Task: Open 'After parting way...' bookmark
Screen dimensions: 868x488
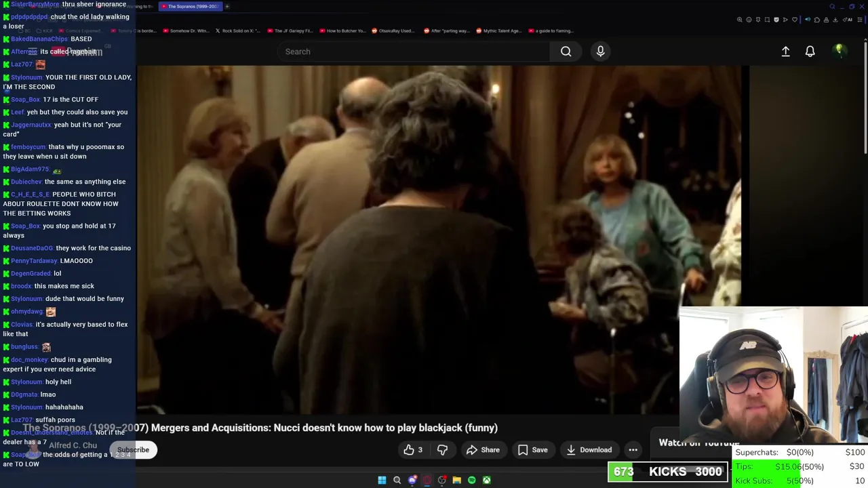Action: tap(446, 30)
